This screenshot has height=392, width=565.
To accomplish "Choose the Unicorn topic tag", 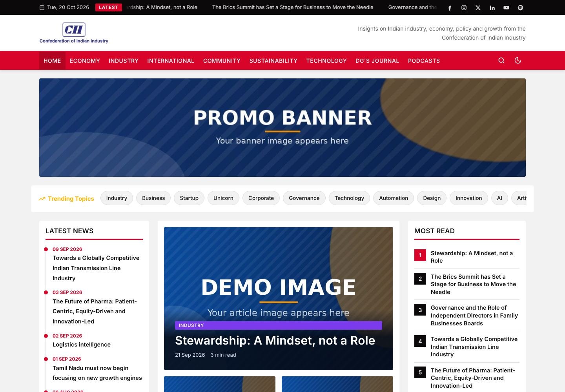I will [223, 198].
